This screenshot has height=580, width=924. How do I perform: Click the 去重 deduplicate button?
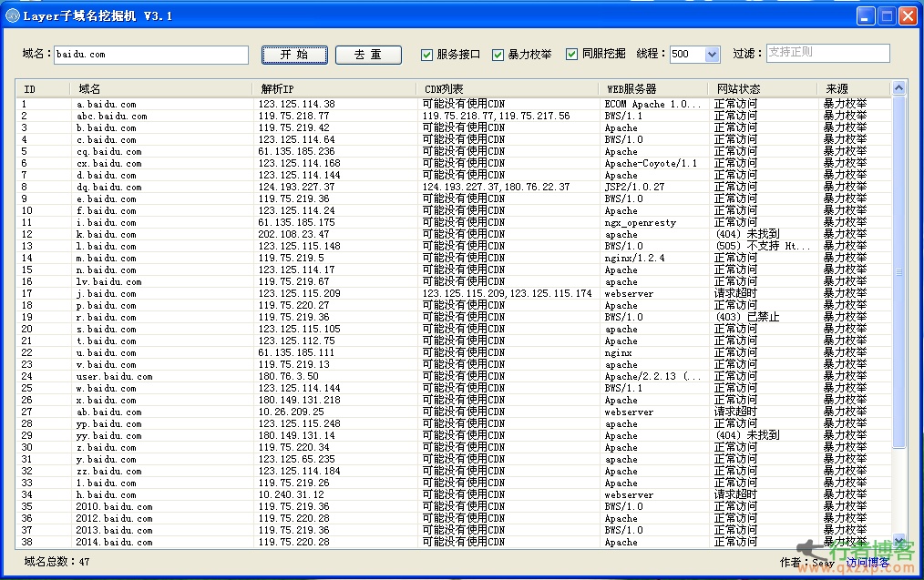[x=368, y=55]
